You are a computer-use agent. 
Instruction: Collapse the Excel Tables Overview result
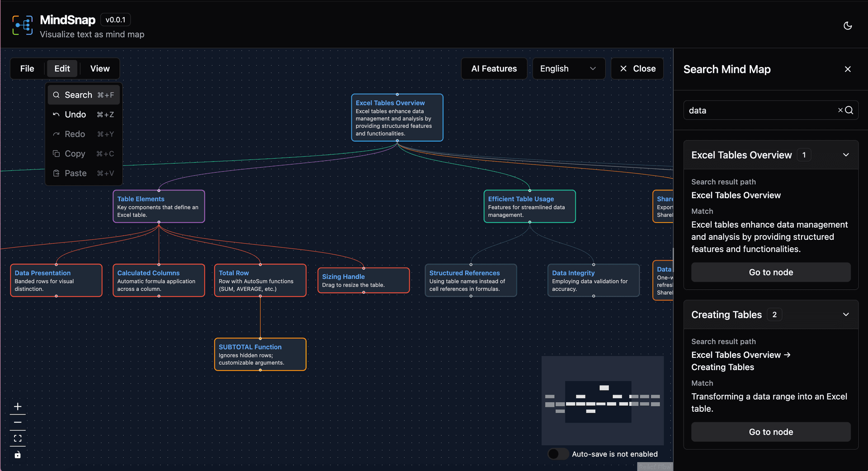point(846,155)
